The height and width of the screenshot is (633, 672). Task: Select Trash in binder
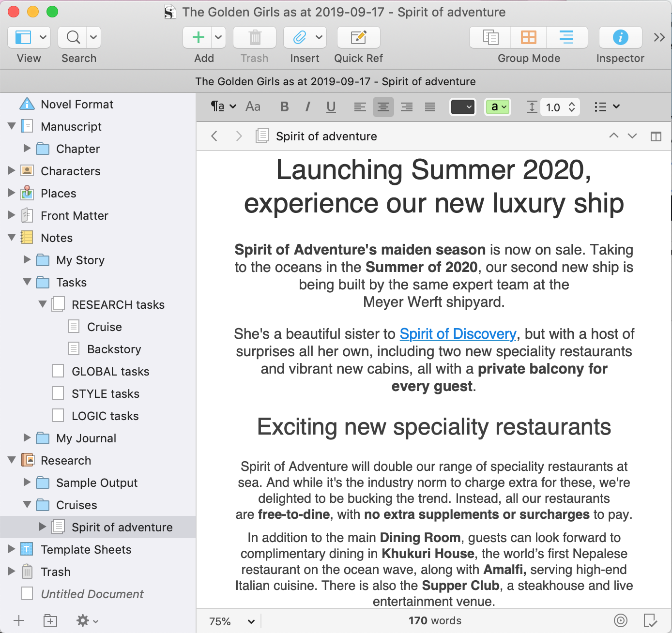pyautogui.click(x=56, y=572)
